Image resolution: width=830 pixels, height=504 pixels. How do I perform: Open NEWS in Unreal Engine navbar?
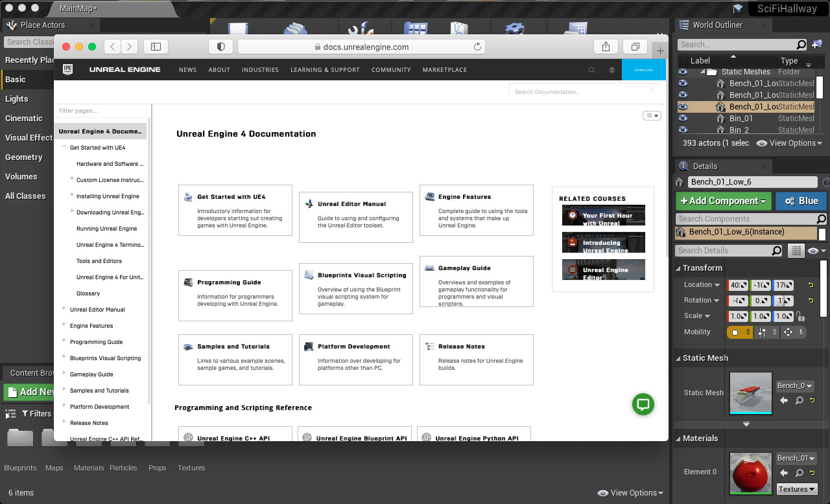click(x=188, y=70)
